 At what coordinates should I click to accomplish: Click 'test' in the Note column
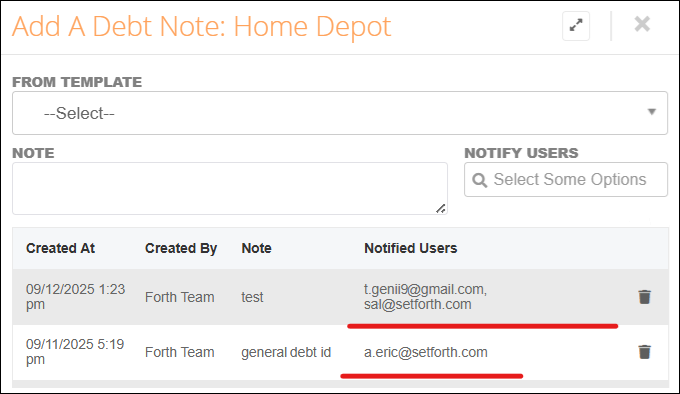click(x=252, y=297)
